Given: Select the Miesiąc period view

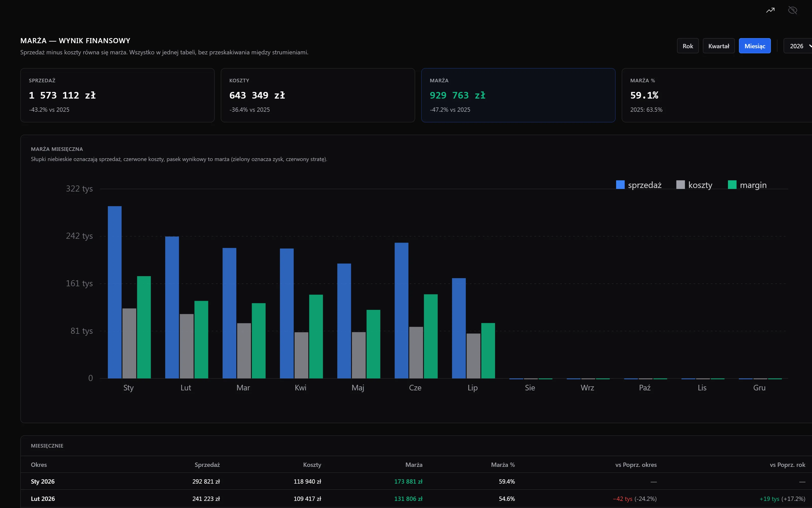Looking at the screenshot, I should 755,46.
